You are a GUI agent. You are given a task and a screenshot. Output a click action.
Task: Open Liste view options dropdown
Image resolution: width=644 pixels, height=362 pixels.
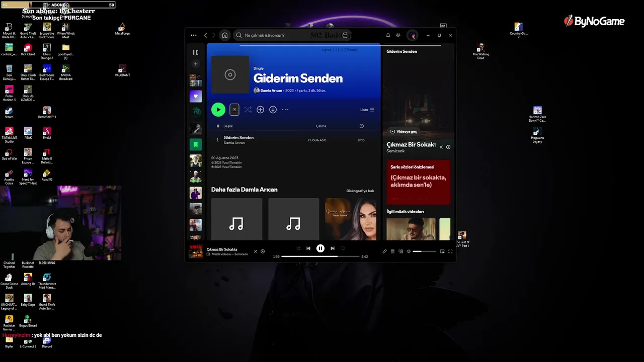click(x=367, y=110)
